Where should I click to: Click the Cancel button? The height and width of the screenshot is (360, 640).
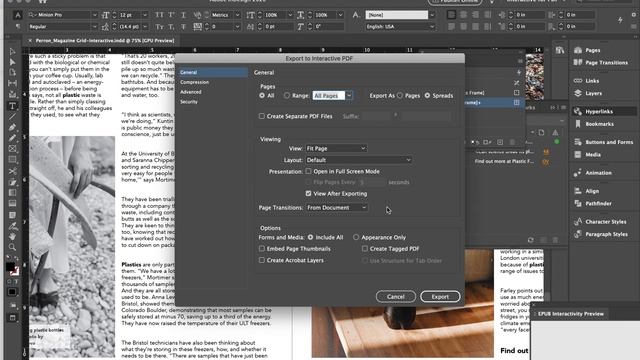coord(396,297)
